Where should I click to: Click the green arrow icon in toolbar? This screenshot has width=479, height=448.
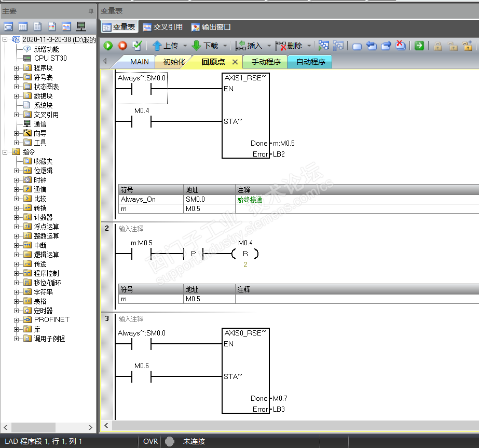coord(419,46)
